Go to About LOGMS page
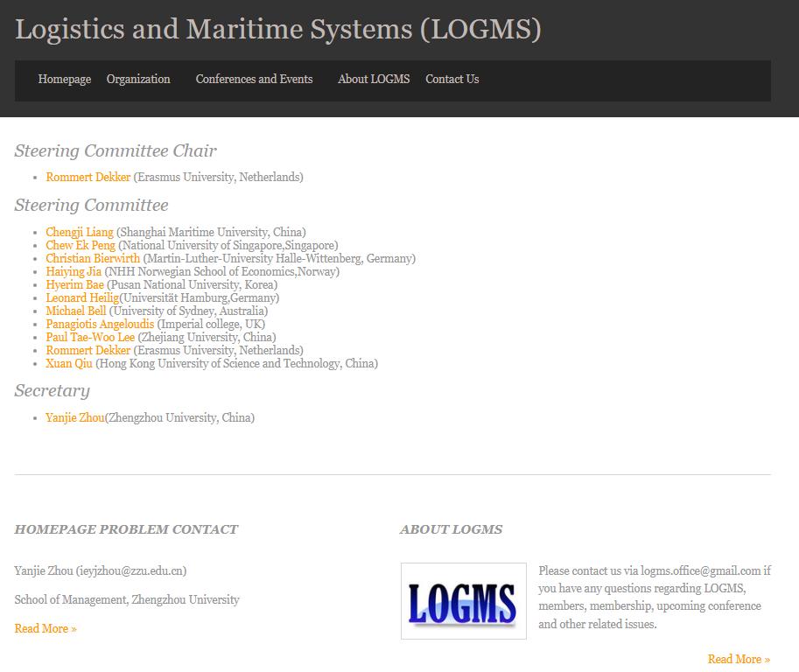799x672 pixels. click(x=374, y=80)
